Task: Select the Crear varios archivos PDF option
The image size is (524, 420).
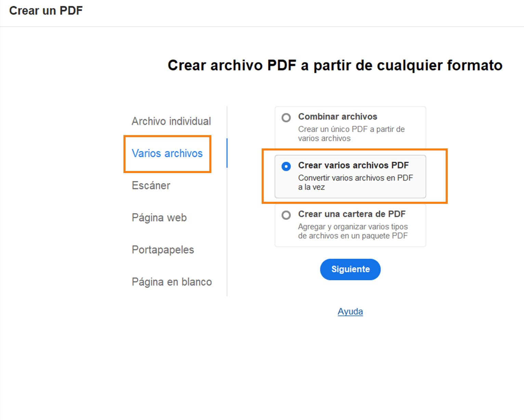Action: [286, 167]
